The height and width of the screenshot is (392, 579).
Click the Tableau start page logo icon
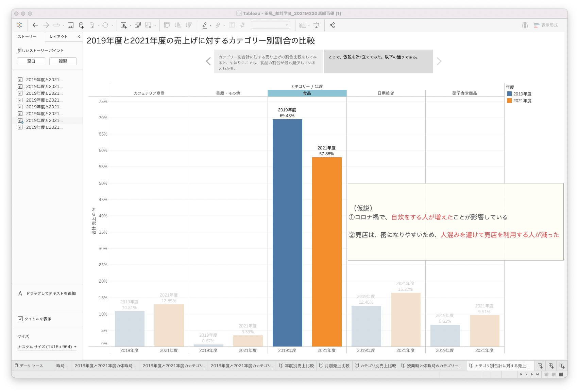pos(20,25)
